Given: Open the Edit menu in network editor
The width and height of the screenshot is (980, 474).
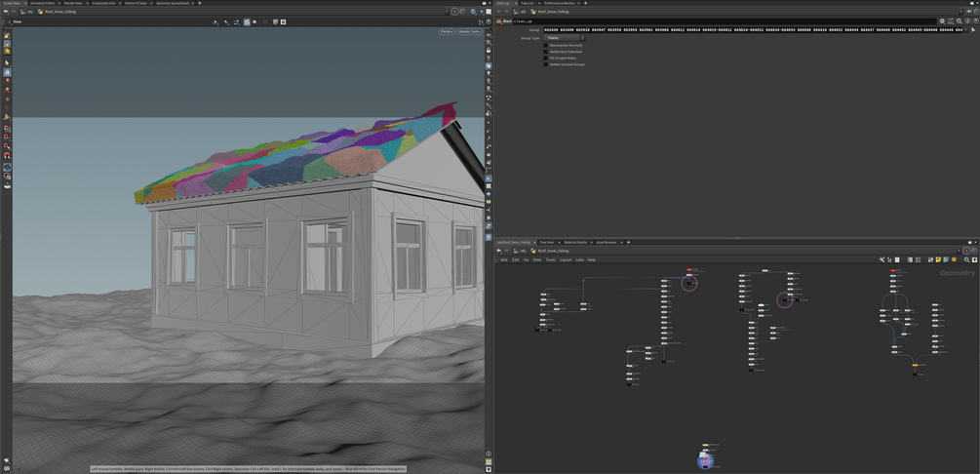Looking at the screenshot, I should (x=516, y=259).
